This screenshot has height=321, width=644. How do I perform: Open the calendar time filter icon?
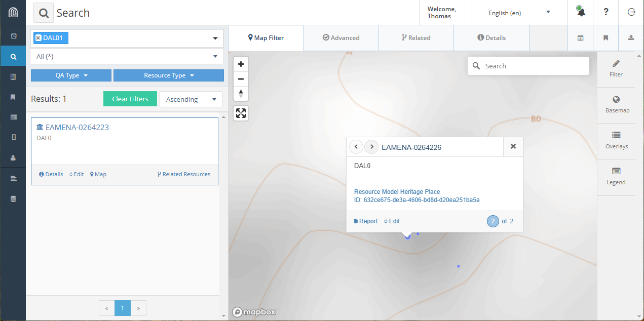coord(581,38)
